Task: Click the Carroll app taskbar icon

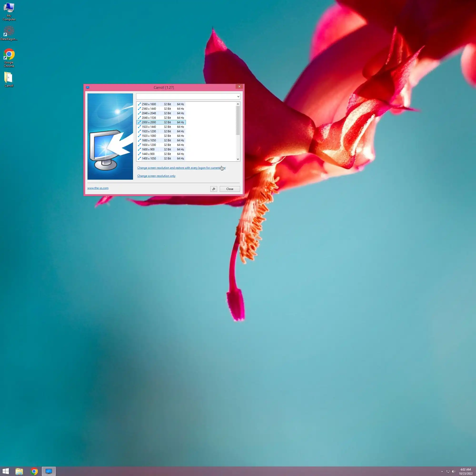Action: point(49,471)
